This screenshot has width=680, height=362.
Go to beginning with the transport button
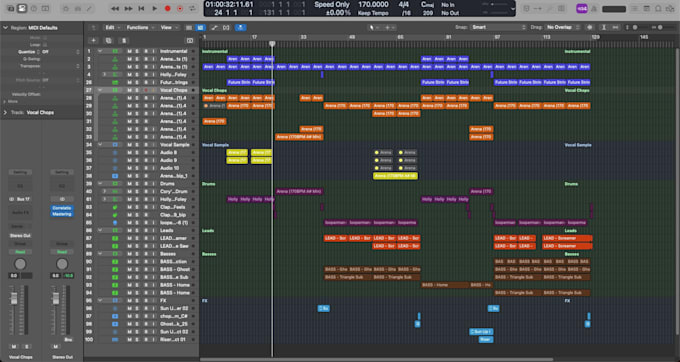[x=141, y=8]
